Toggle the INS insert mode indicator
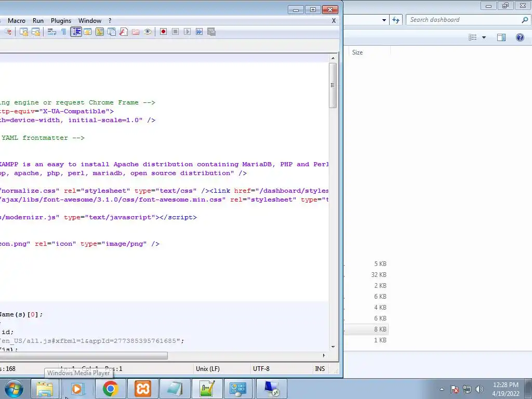 click(320, 369)
